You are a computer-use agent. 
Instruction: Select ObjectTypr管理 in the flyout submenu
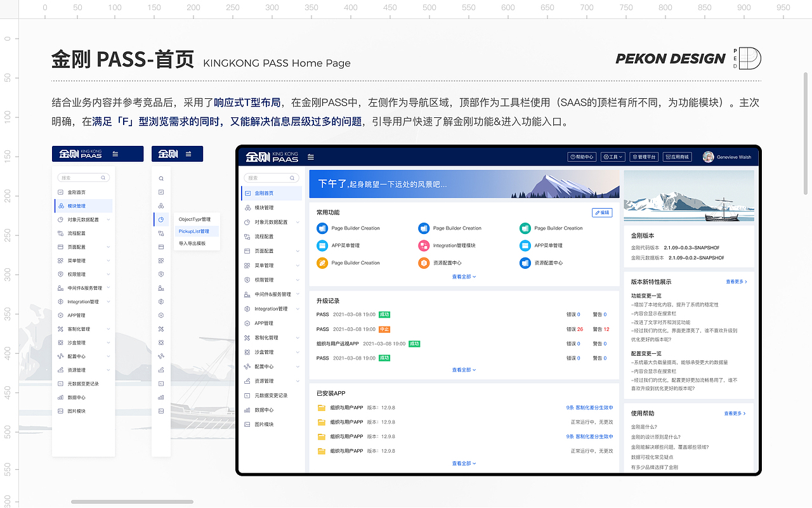[195, 219]
